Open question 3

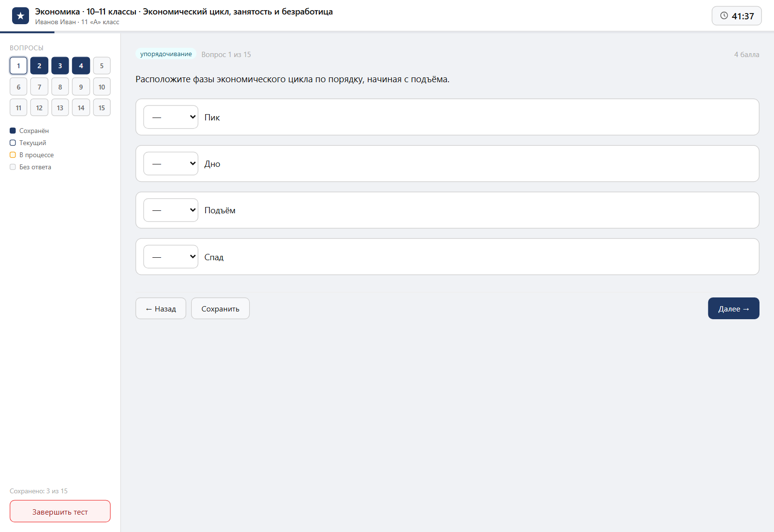coord(60,66)
